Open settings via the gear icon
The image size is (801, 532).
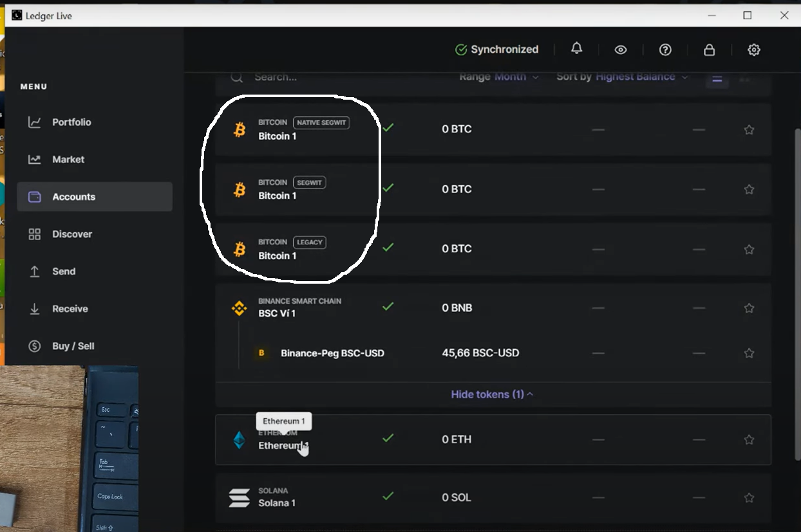click(754, 50)
